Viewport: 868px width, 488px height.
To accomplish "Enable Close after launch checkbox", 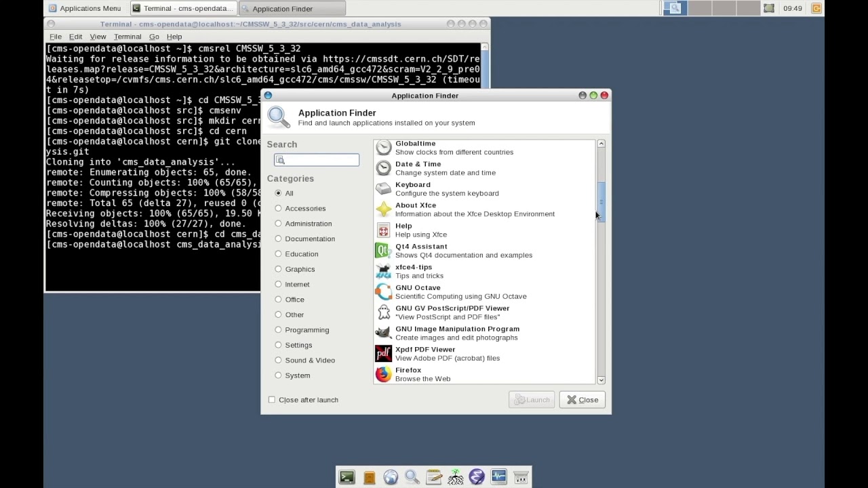I will [x=272, y=400].
